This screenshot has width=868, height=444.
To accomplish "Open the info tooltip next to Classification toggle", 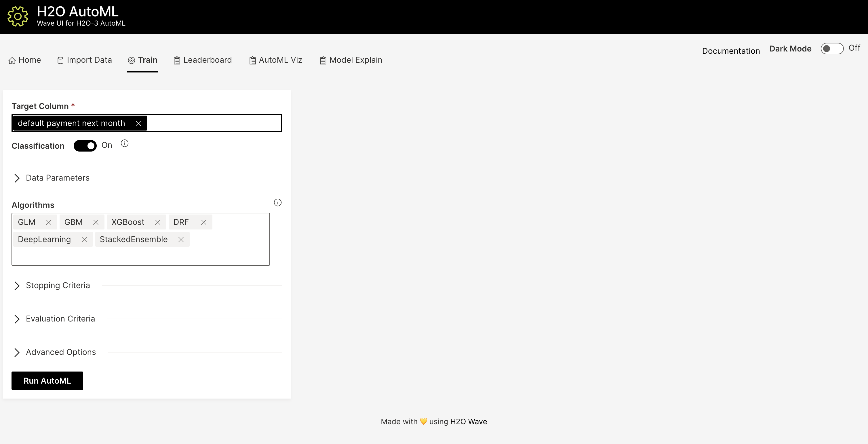I will click(x=124, y=143).
